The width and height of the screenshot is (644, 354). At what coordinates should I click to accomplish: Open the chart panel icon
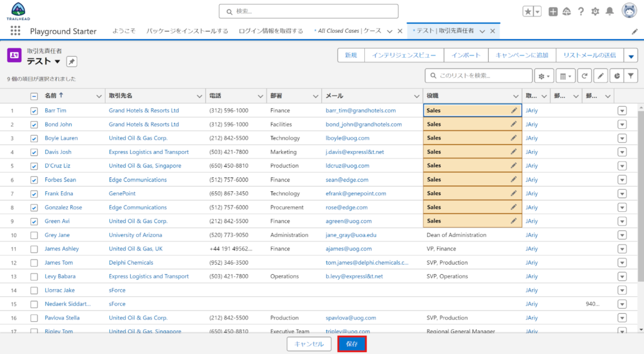tap(616, 75)
